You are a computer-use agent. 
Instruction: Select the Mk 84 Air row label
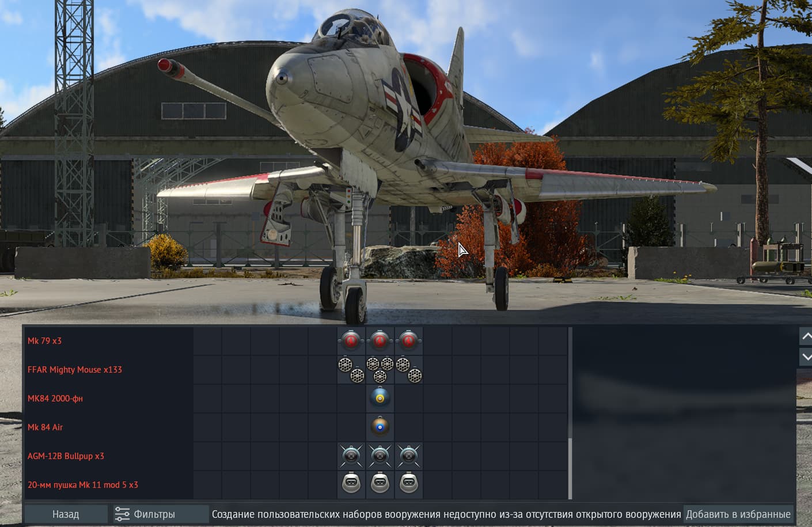[x=45, y=427]
